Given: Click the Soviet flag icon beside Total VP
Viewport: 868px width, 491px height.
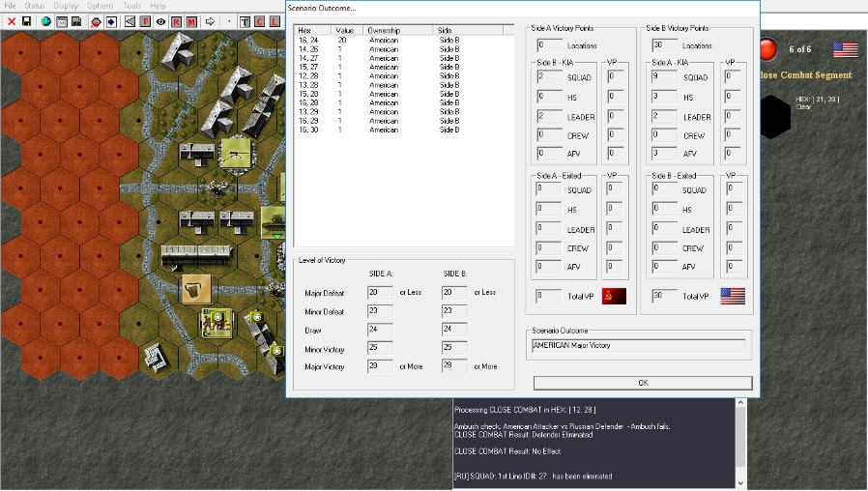Looking at the screenshot, I should 614,296.
